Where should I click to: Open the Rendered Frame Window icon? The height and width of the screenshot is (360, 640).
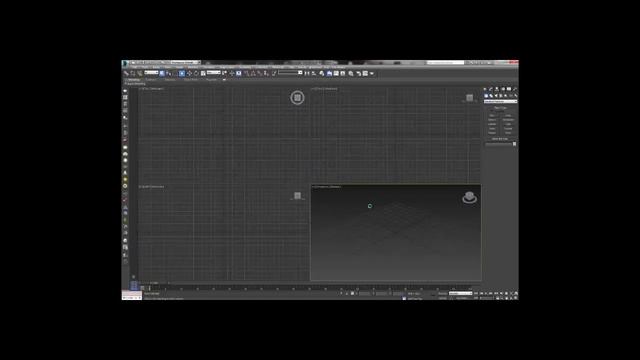[365, 73]
